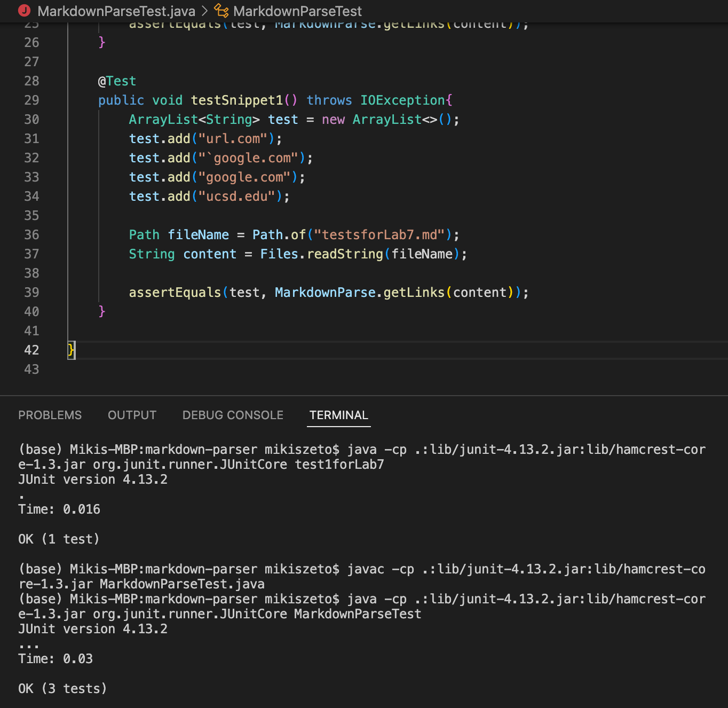Click "OK (1 test)" terminal output
Screen dimensions: 728x708
59,539
